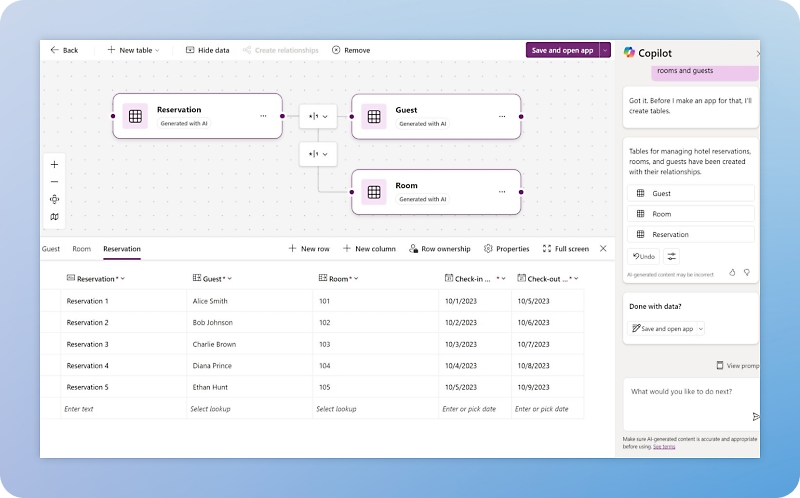800x498 pixels.
Task: Open the Check-in column header dropdown
Action: point(504,279)
